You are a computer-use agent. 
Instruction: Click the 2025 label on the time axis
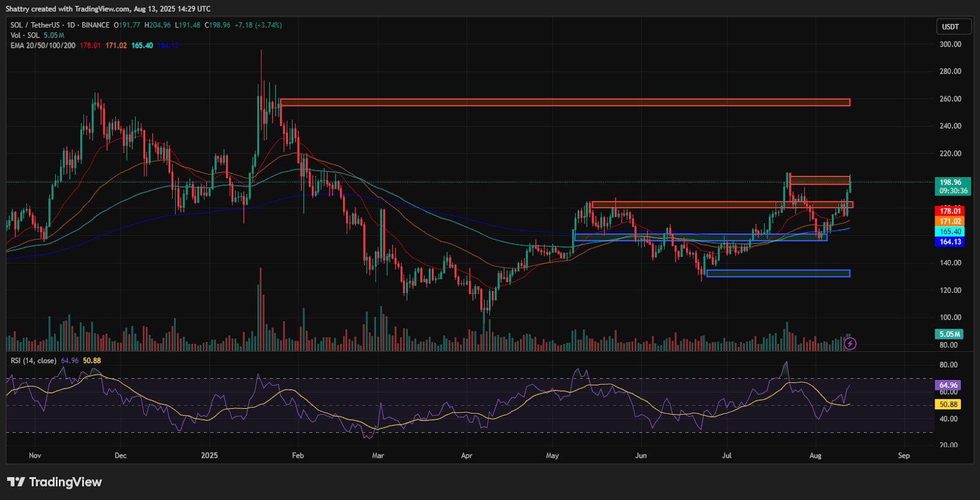coord(209,455)
